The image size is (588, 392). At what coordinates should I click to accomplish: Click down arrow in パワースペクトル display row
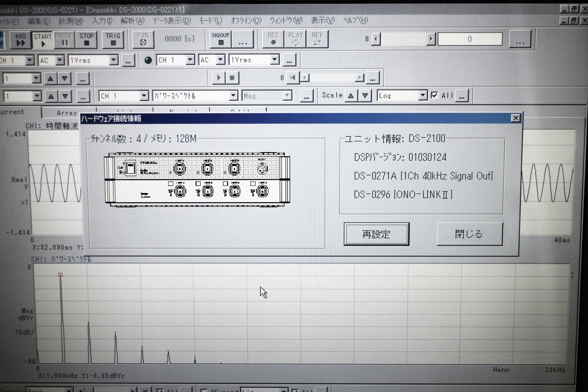(65, 96)
